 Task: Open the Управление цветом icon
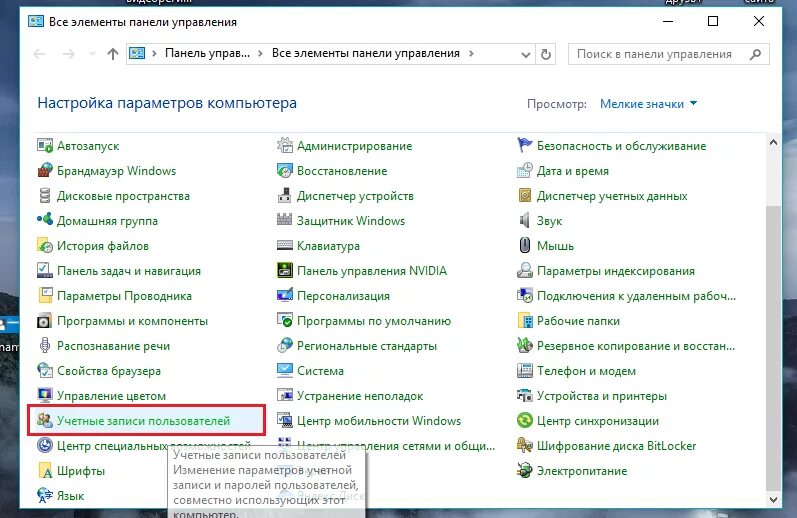[x=45, y=395]
